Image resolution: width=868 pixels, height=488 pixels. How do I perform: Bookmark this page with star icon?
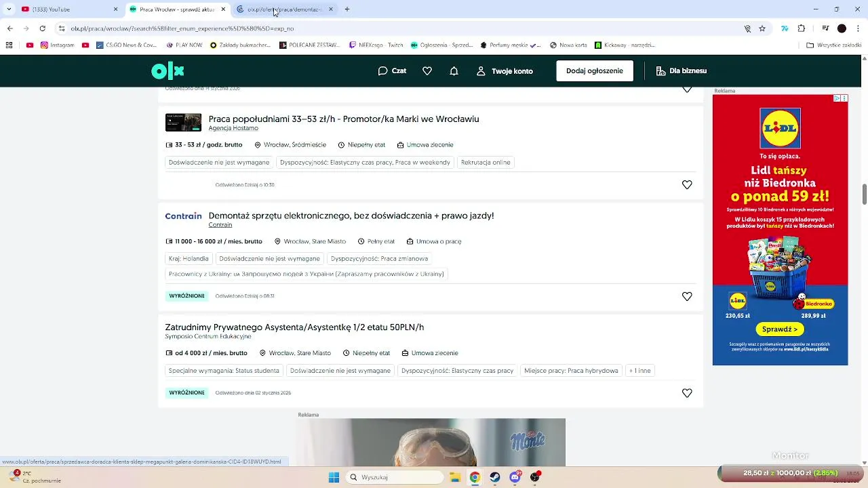click(762, 28)
